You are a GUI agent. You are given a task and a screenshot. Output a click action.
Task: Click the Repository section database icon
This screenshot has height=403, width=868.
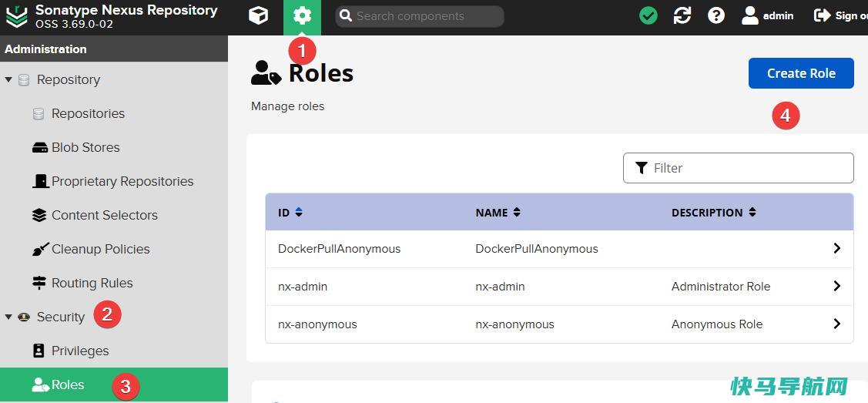[24, 79]
